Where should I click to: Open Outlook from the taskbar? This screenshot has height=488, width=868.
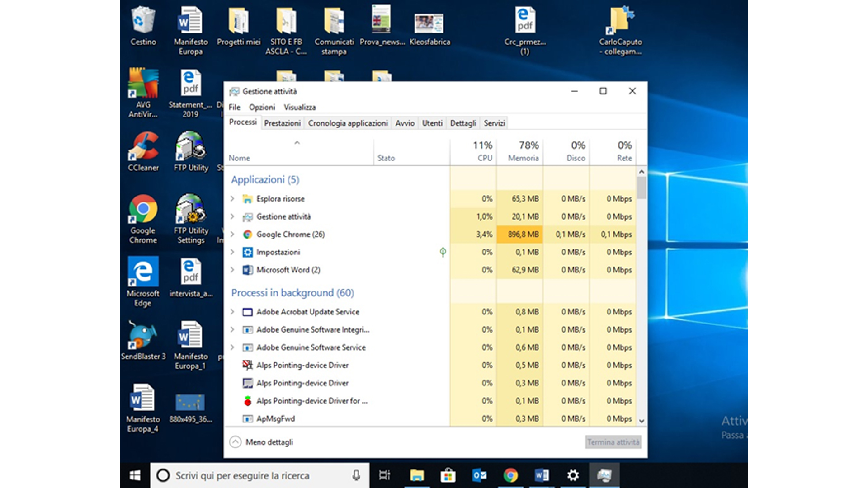[x=479, y=475]
